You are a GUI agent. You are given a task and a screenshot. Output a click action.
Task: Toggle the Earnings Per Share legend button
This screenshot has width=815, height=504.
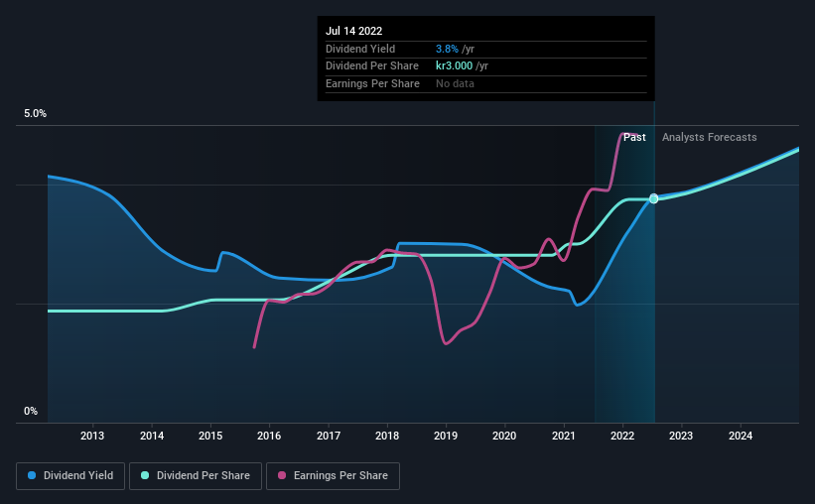333,476
